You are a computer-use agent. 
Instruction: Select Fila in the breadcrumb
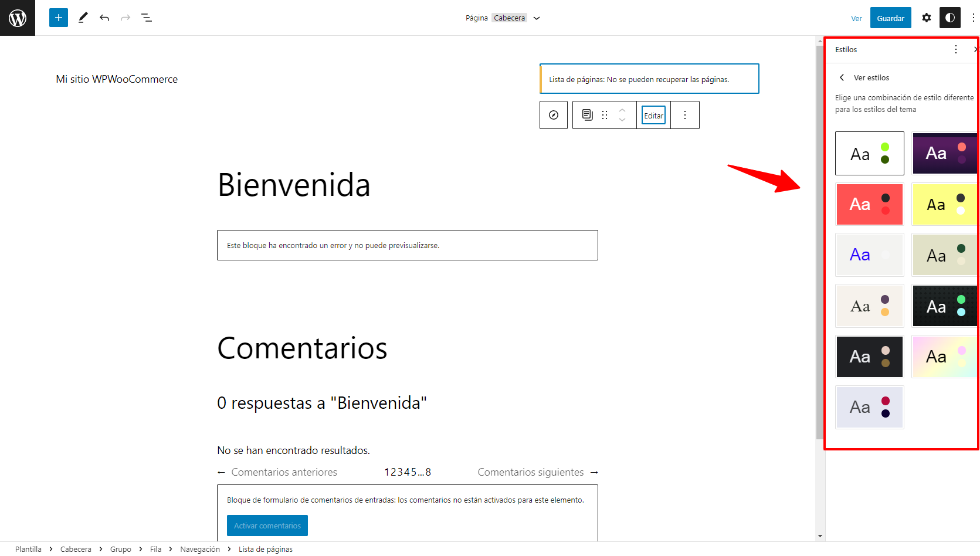tap(155, 549)
